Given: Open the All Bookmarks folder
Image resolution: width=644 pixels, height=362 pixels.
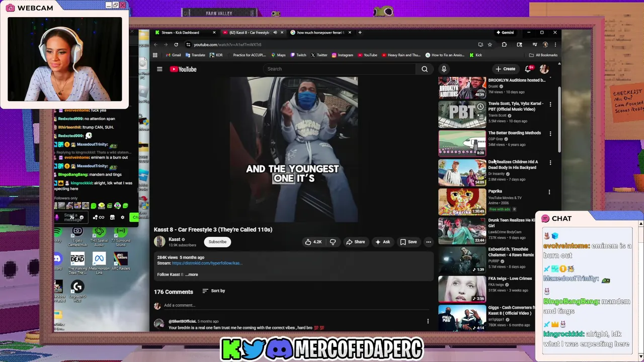Looking at the screenshot, I should 543,55.
